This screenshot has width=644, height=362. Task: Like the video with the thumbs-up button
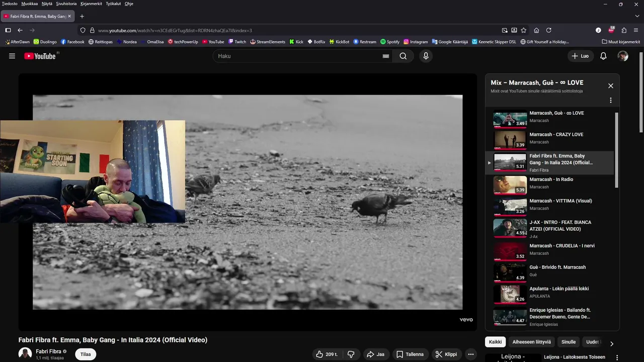tap(327, 354)
